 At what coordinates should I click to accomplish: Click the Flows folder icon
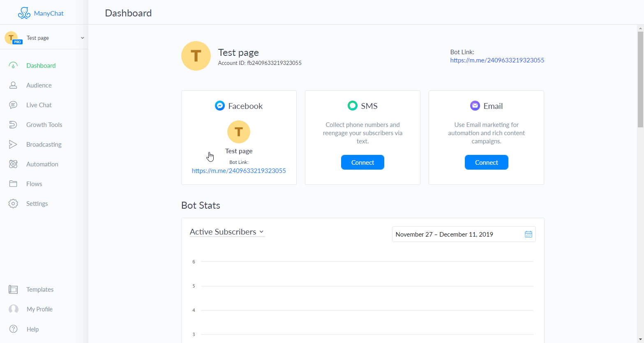point(13,184)
